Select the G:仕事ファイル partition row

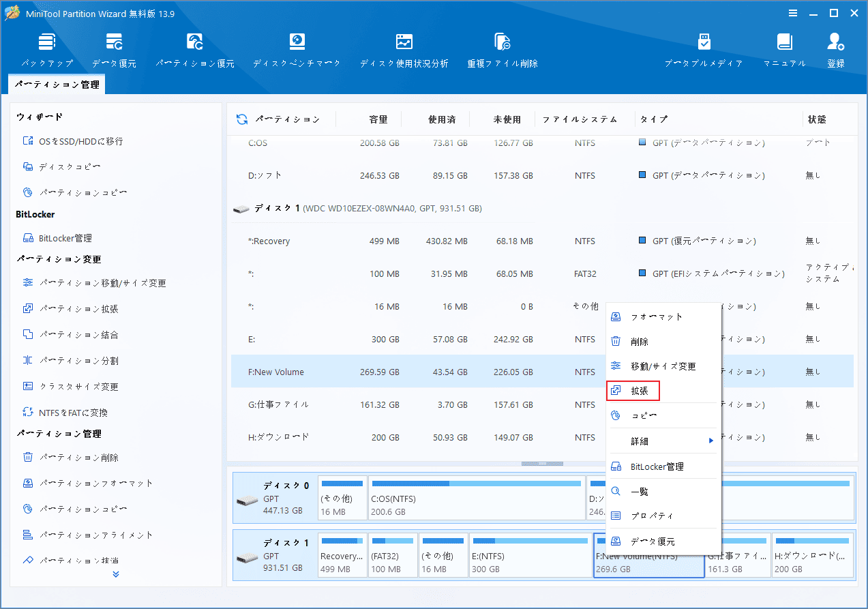point(418,404)
